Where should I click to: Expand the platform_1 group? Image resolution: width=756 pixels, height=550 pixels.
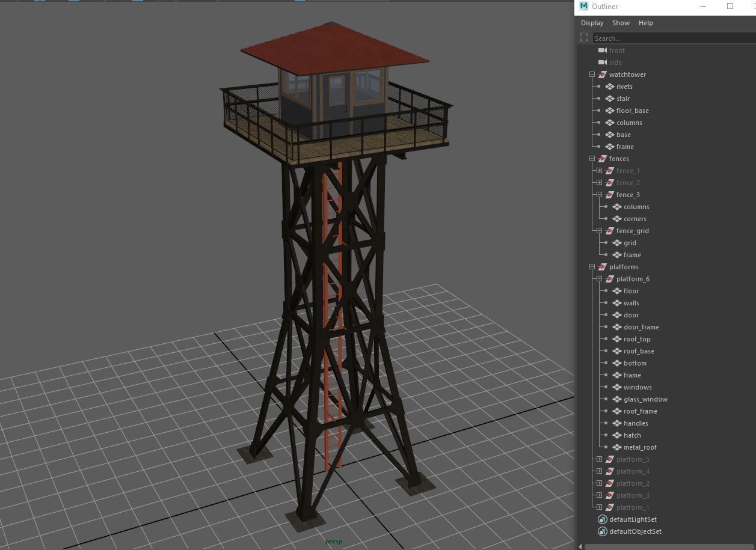tap(599, 507)
